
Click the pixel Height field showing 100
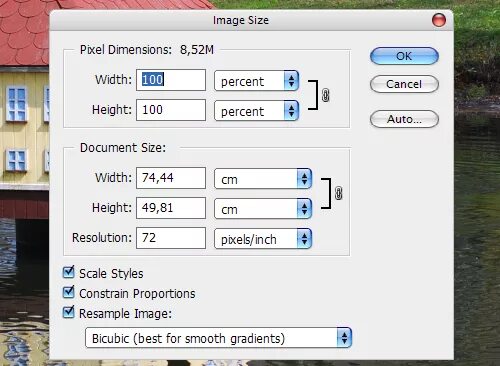pyautogui.click(x=171, y=110)
